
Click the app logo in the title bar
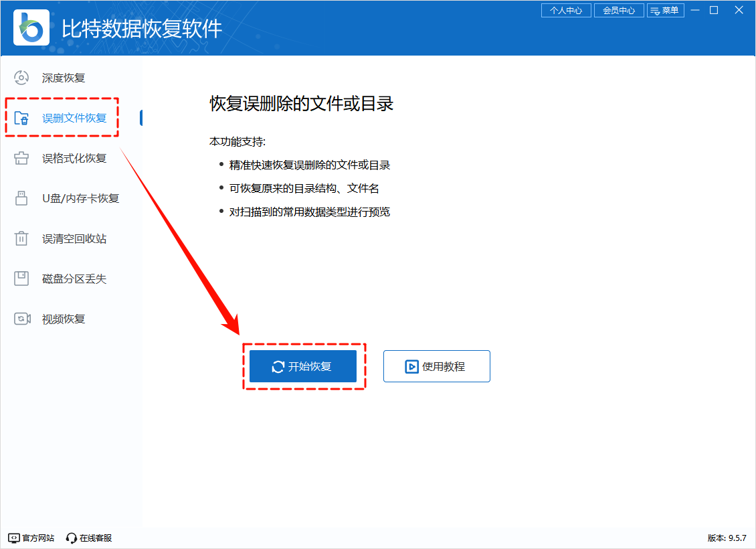(x=31, y=27)
